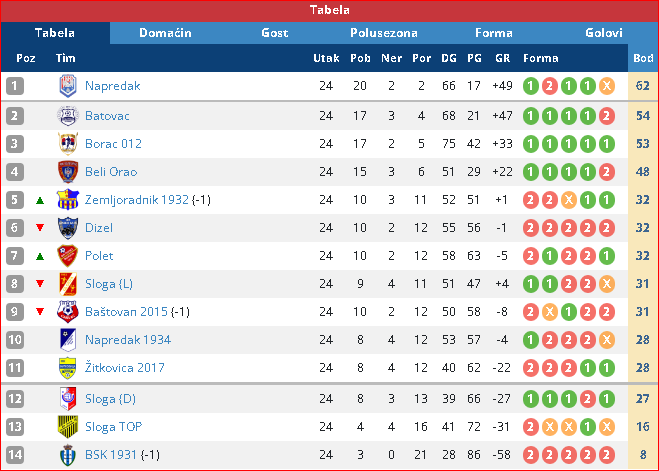659x471 pixels.
Task: Click the Bod column header
Action: click(x=643, y=58)
